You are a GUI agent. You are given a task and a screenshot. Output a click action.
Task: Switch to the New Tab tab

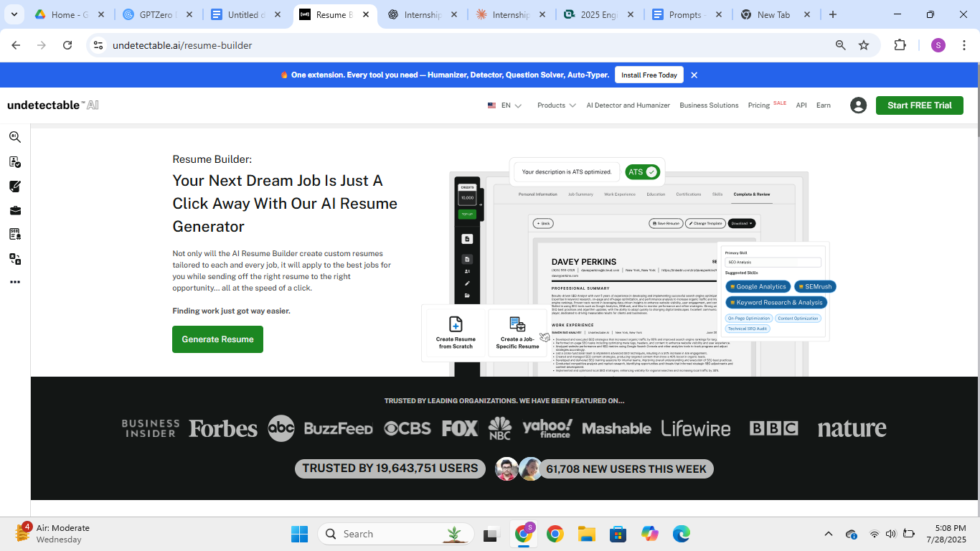coord(776,14)
